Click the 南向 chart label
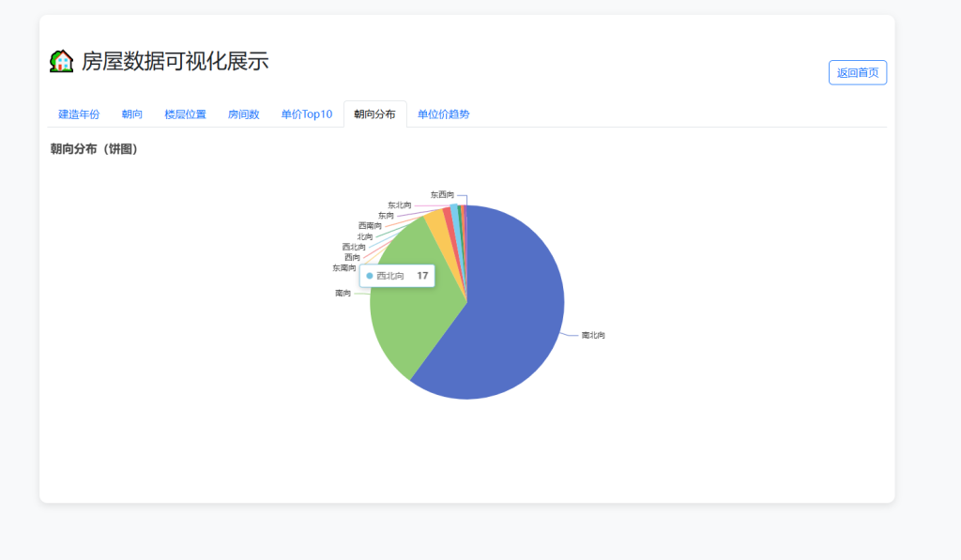Screen dimensions: 961x560 point(343,294)
